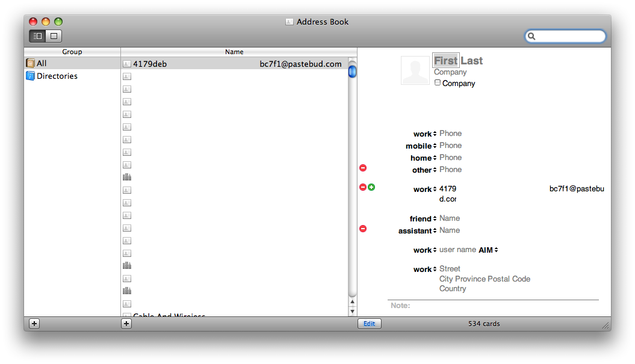Click the Country placeholder field
This screenshot has width=635, height=364.
(453, 289)
